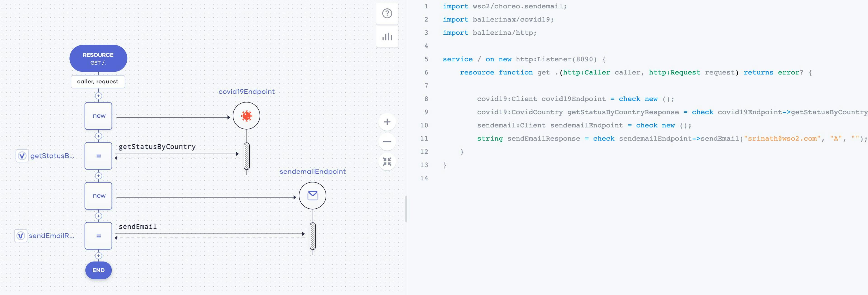Click the sendemailEndpoint envelope icon
Viewport: 868px width, 295px height.
click(312, 195)
